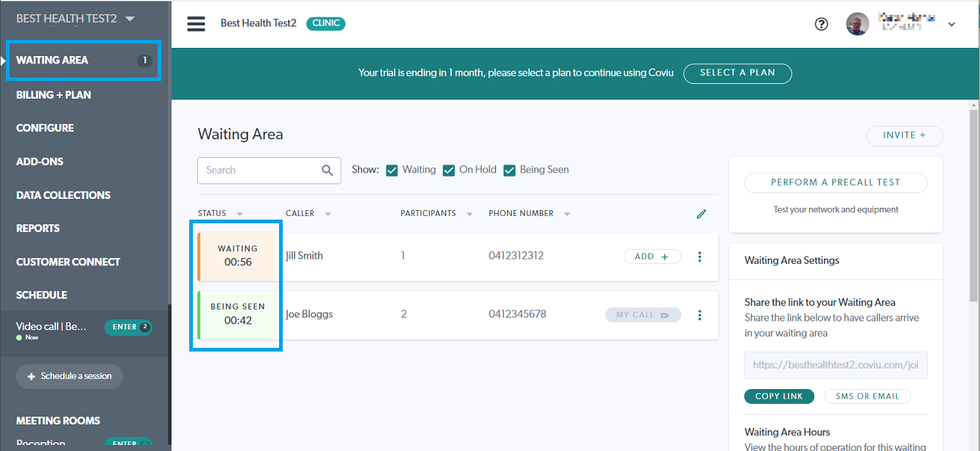Click the search magnifier icon
Image resolution: width=980 pixels, height=451 pixels.
(x=328, y=170)
